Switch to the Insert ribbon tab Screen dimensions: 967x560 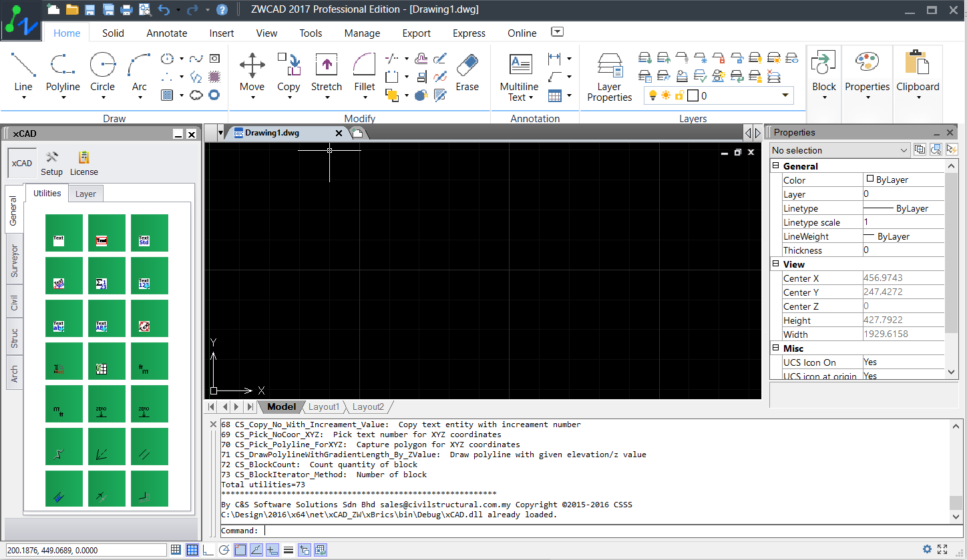(x=222, y=33)
